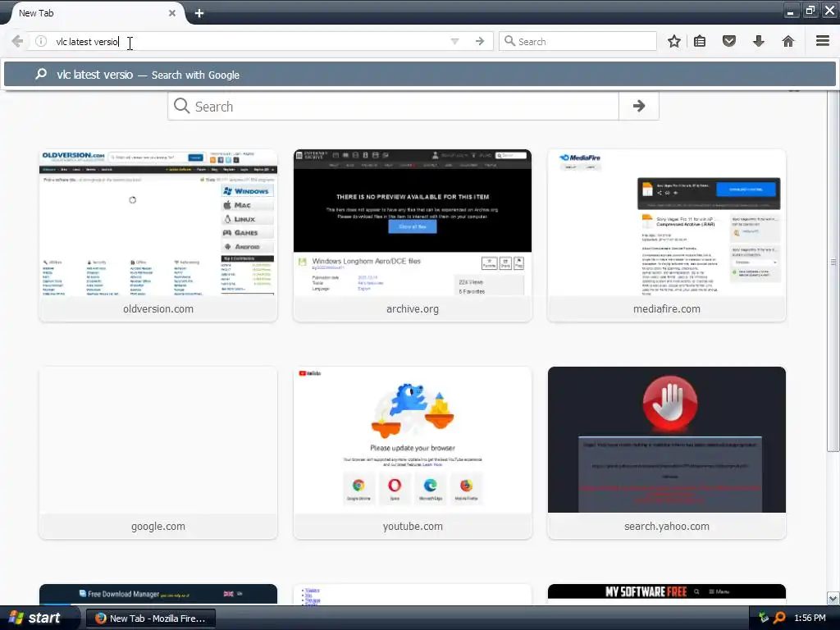This screenshot has height=630, width=840.
Task: Open site information icon in address bar
Action: pos(41,41)
